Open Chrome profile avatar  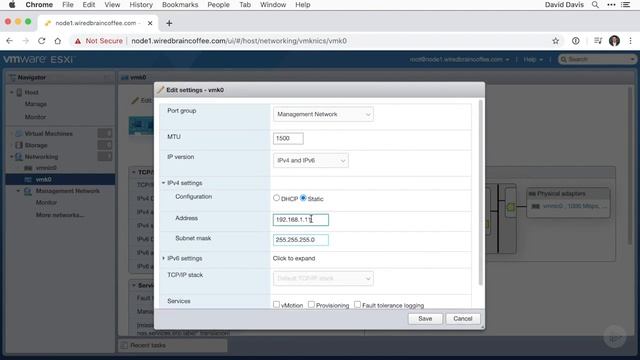[x=614, y=41]
